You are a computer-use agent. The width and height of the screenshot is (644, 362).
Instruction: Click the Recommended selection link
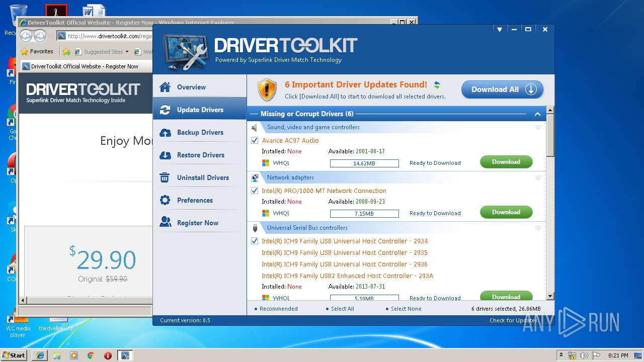click(278, 309)
